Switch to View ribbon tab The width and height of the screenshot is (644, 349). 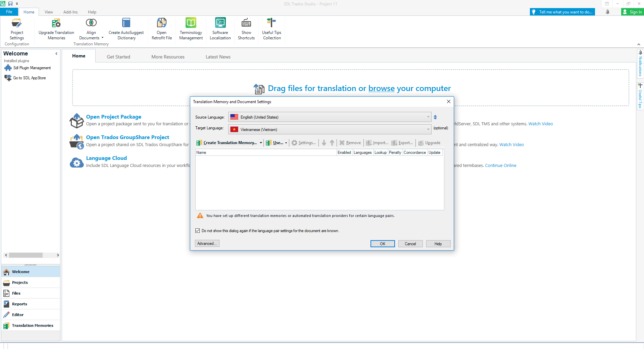[x=49, y=12]
